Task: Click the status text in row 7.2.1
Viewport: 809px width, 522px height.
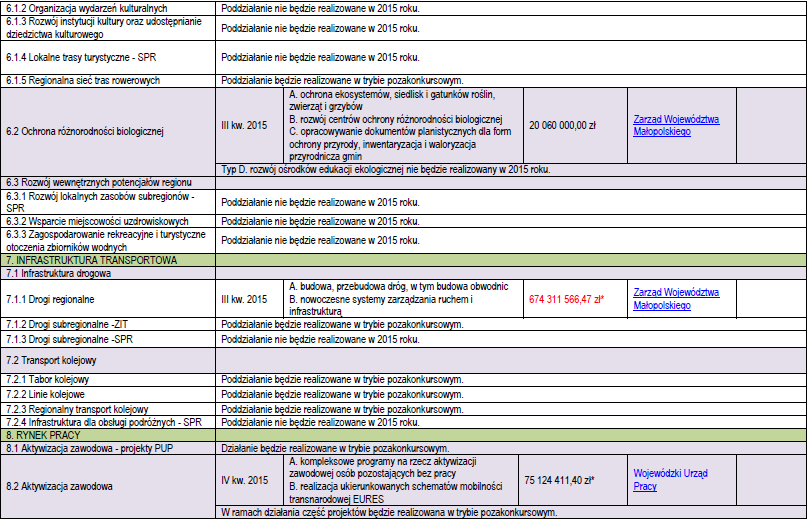Action: click(x=342, y=379)
